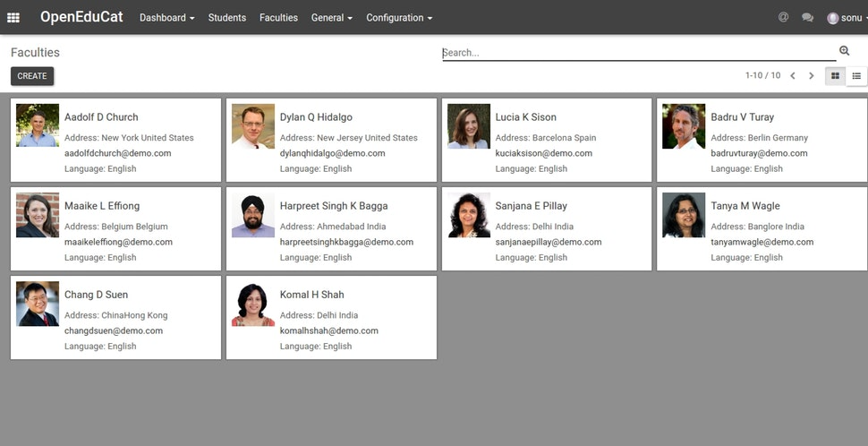
Task: Open Komal H Shah photo
Action: [x=253, y=304]
